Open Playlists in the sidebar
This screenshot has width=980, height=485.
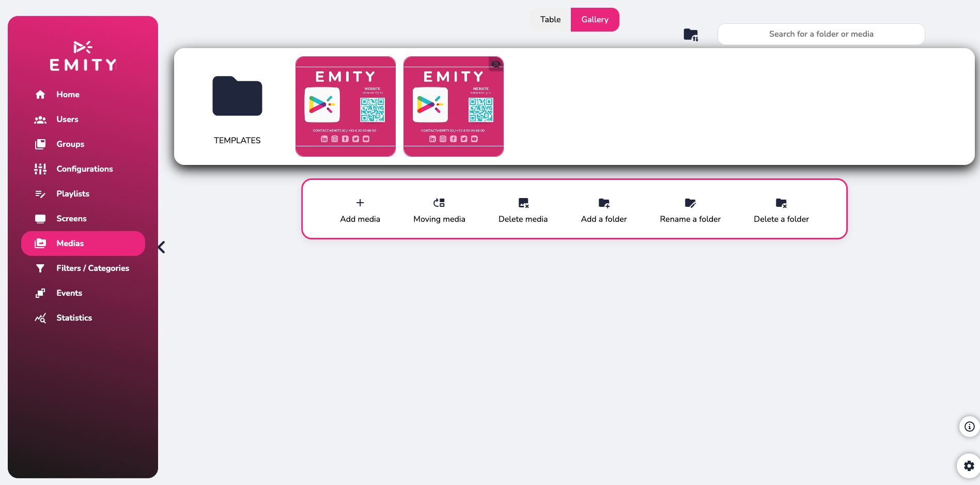[73, 194]
